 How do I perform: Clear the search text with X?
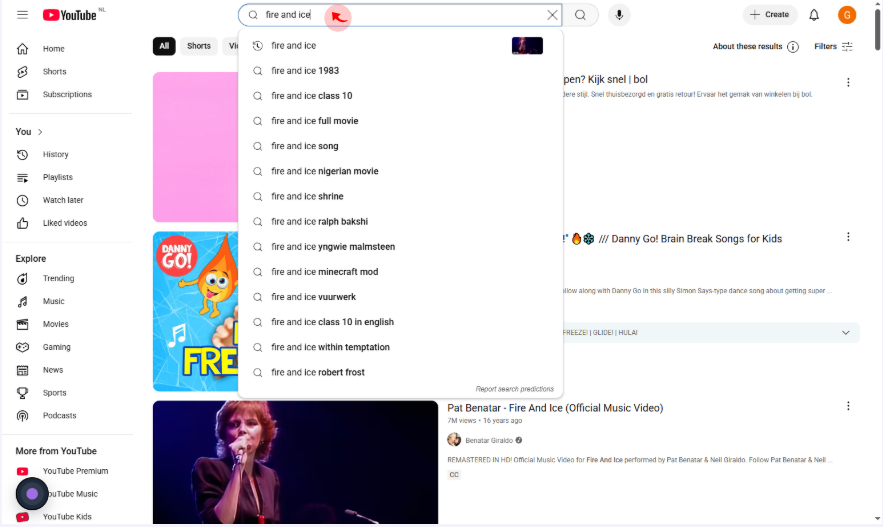[x=552, y=15]
